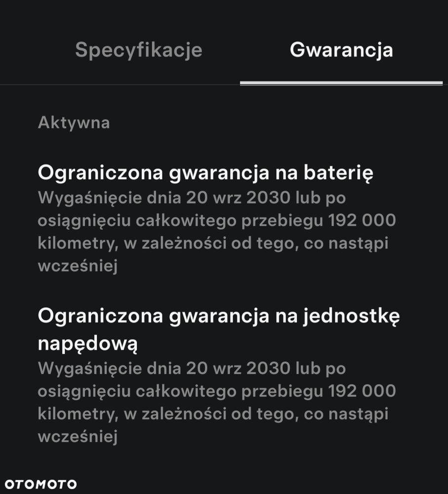Select the 20 wrz 2030 date under jednostkę napędową
Image resolution: width=448 pixels, height=494 pixels.
238,369
